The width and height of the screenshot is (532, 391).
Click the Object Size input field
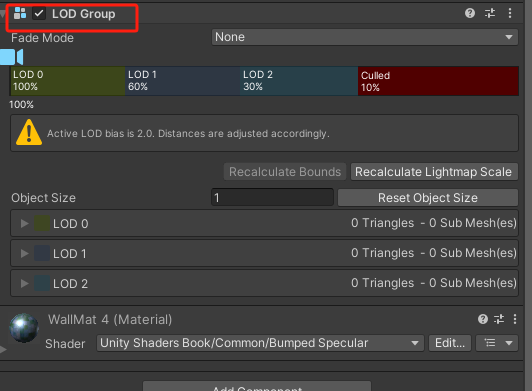coord(272,198)
